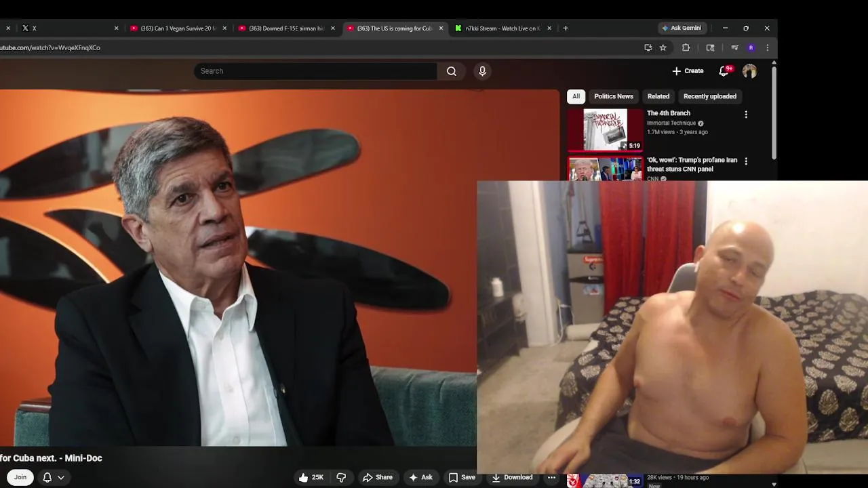
Task: Expand the notification options chevron next to bell
Action: point(61,477)
